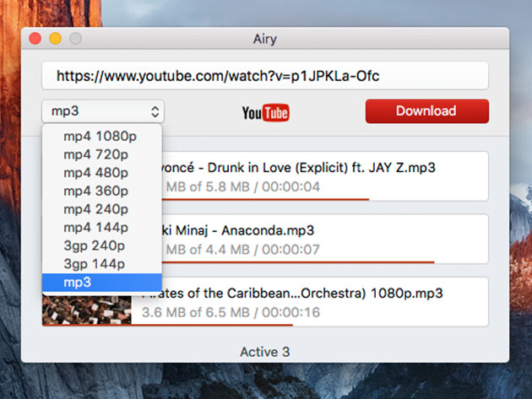Image resolution: width=532 pixels, height=399 pixels.
Task: Choose the mp4 240p entry
Action: pyautogui.click(x=102, y=209)
